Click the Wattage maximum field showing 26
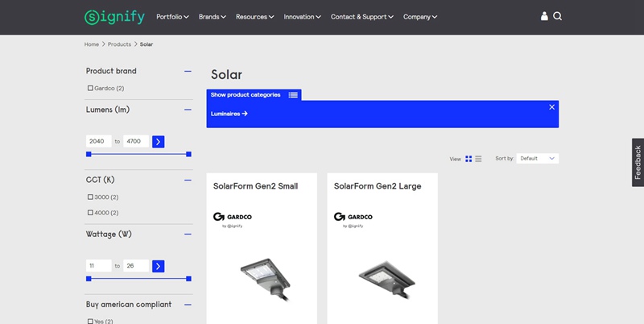The height and width of the screenshot is (324, 644). pos(136,266)
